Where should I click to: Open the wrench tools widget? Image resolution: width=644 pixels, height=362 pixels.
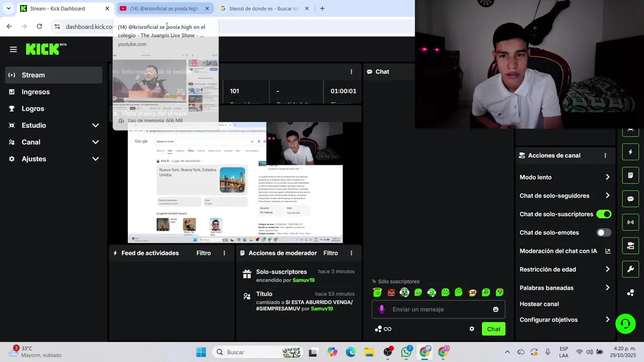point(630,269)
